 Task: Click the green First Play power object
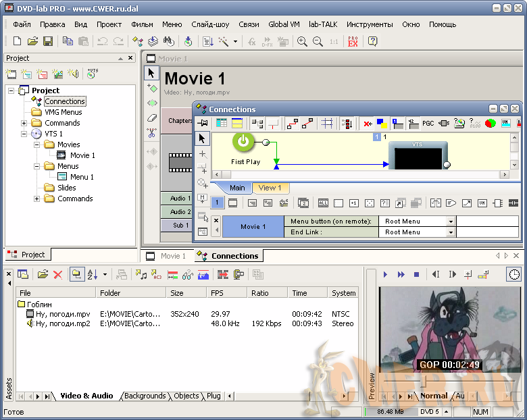click(244, 142)
